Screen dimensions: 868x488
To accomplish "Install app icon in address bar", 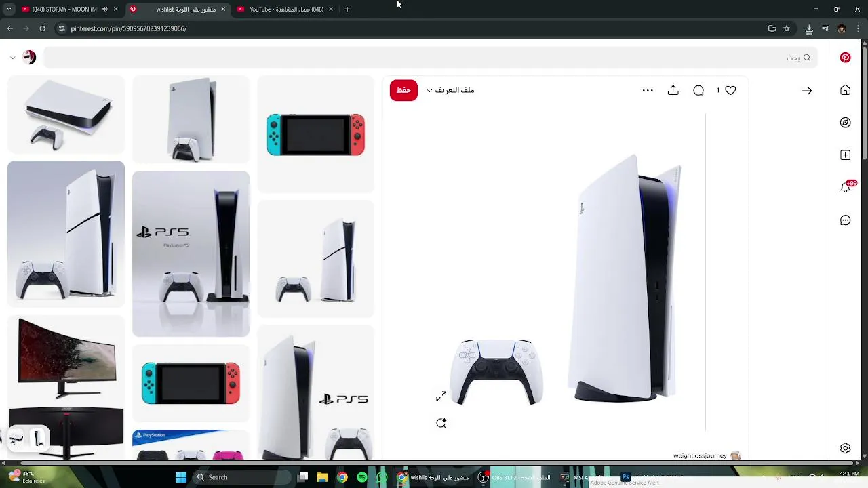I will (772, 28).
